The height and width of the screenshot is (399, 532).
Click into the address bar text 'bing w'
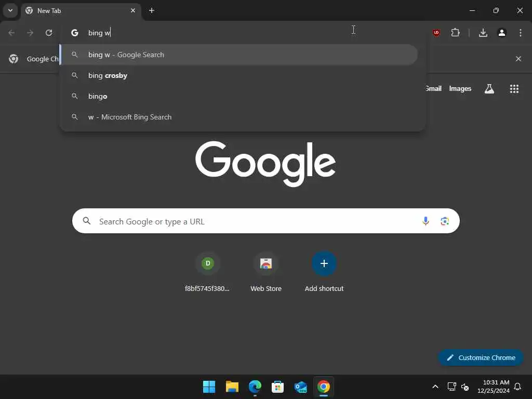coord(99,33)
